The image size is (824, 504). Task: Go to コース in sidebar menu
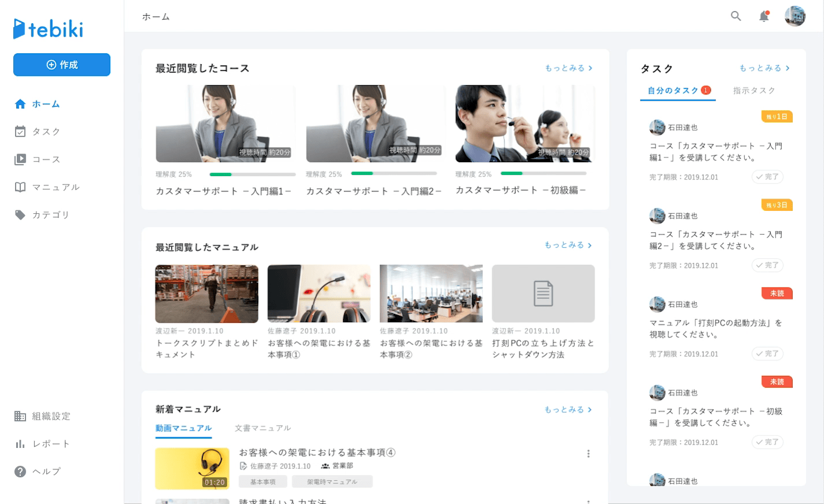coord(46,159)
